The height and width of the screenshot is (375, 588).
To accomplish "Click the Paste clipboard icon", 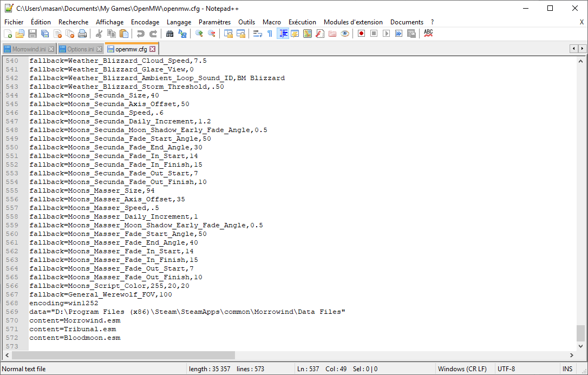I will [124, 34].
